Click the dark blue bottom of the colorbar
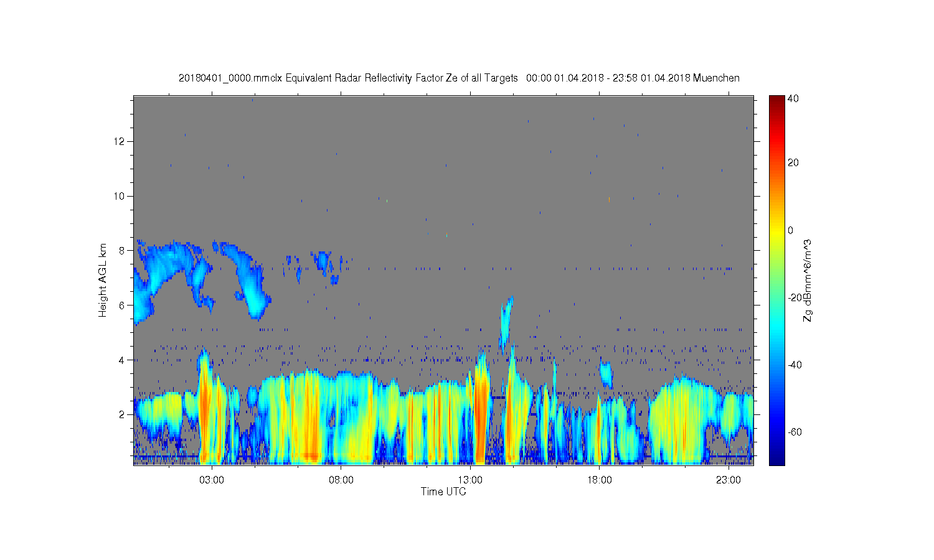This screenshot has height=560, width=934. (776, 459)
